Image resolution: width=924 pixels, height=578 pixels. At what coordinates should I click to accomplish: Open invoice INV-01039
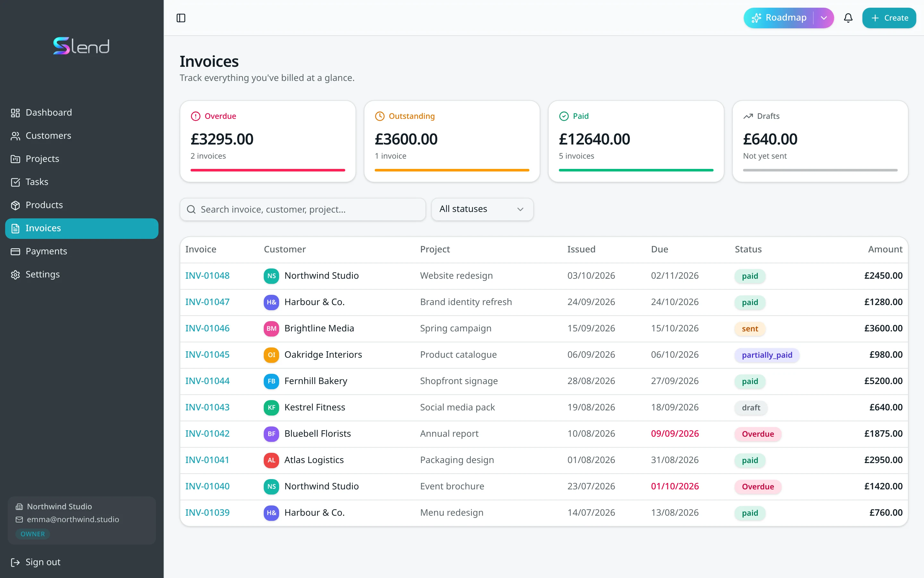(207, 512)
